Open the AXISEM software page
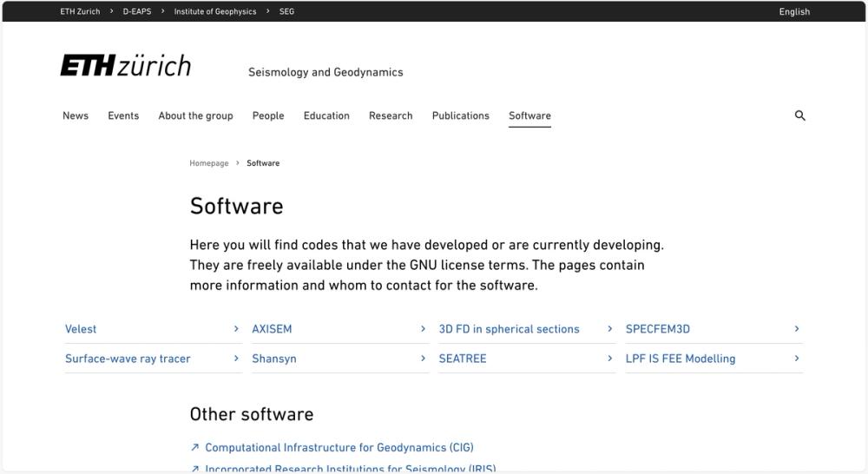 point(272,329)
